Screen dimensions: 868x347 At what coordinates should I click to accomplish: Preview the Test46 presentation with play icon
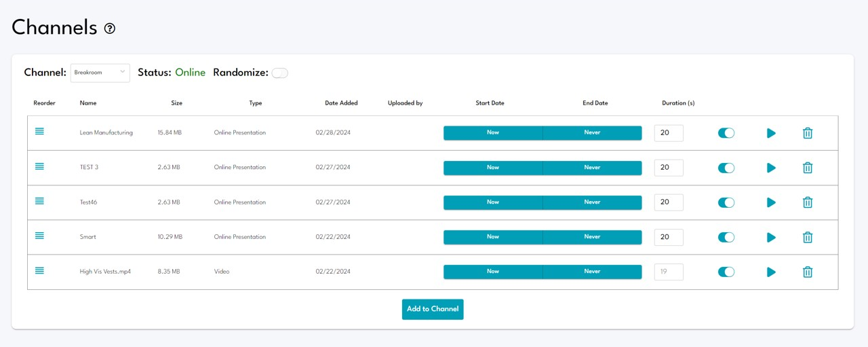771,202
